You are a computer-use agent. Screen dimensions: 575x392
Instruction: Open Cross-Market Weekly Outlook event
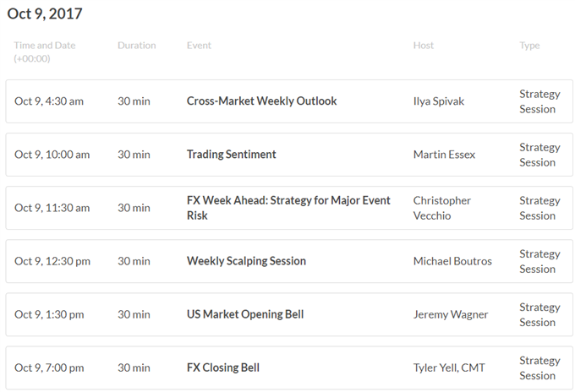(x=261, y=101)
